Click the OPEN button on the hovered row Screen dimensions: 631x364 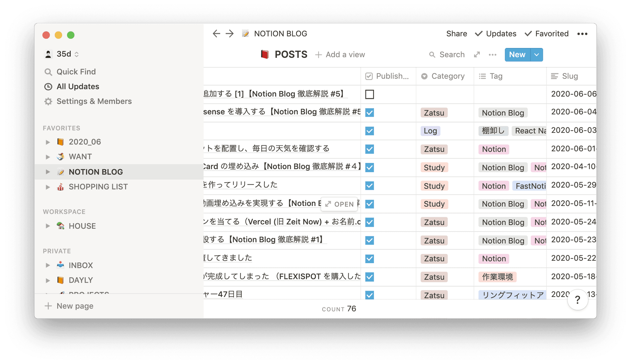(339, 204)
